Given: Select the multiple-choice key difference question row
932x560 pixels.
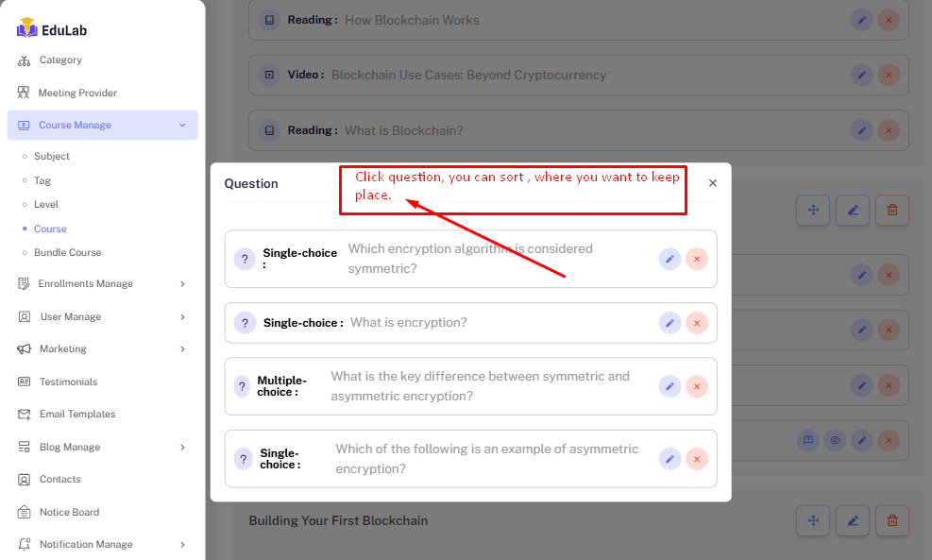Looking at the screenshot, I should 472,386.
